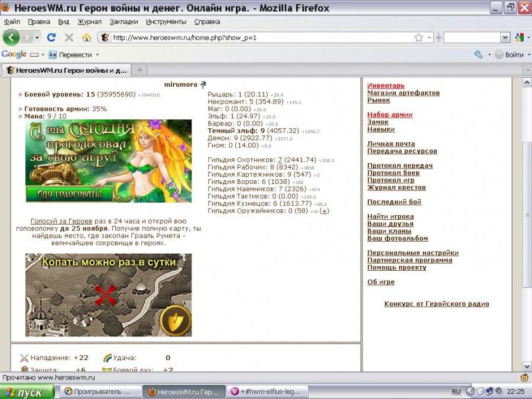The image size is (532, 399).
Task: Click the site favicon in the address bar
Action: click(x=105, y=37)
